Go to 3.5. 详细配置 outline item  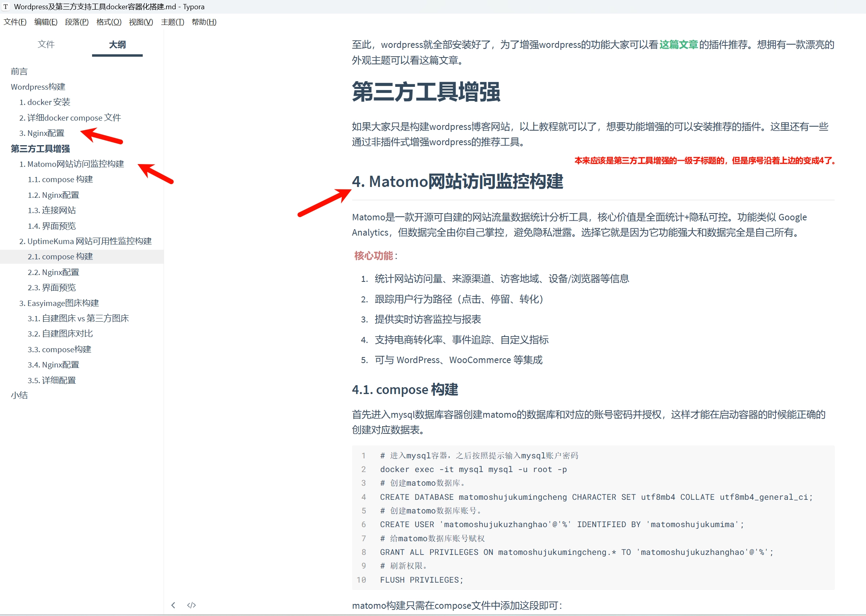pyautogui.click(x=52, y=380)
